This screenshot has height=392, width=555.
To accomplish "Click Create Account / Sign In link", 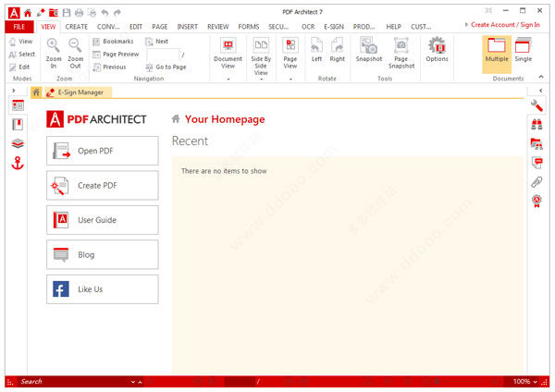I will [x=505, y=25].
